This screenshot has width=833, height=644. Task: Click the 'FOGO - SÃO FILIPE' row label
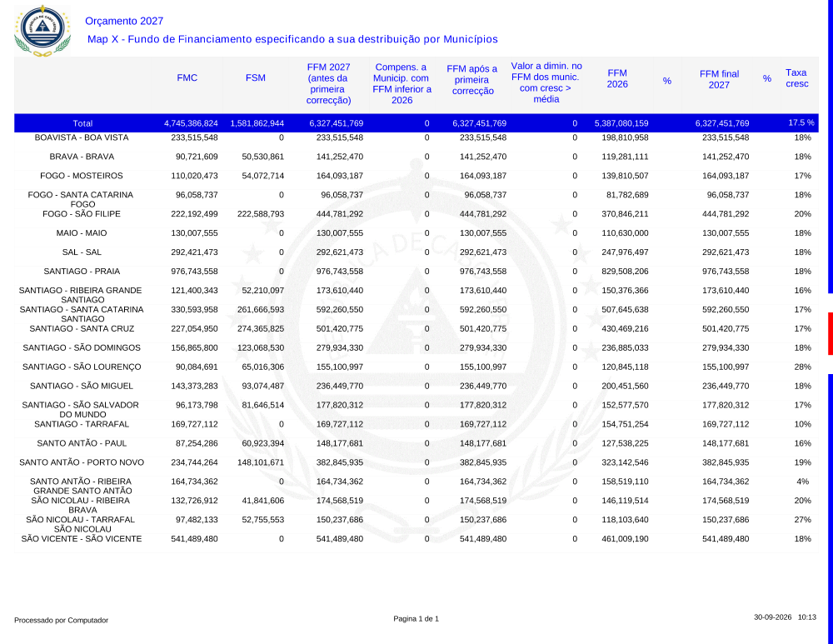[82, 214]
